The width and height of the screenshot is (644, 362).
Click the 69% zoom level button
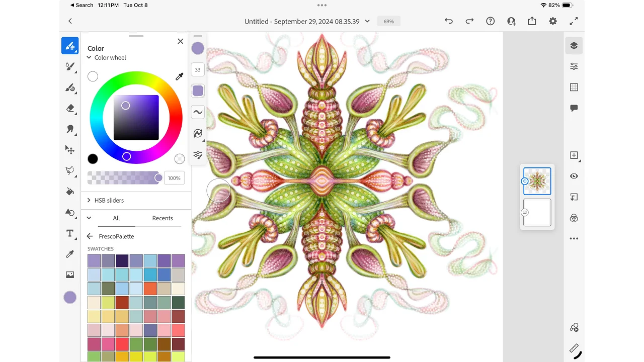tap(388, 21)
